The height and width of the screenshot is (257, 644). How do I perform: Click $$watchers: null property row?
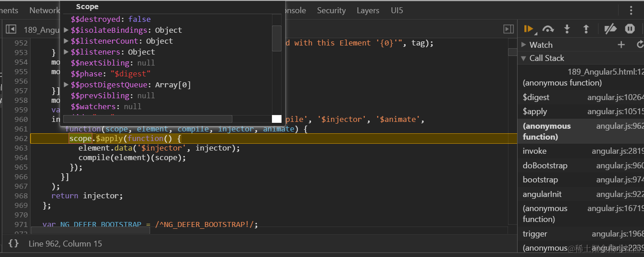tap(106, 106)
